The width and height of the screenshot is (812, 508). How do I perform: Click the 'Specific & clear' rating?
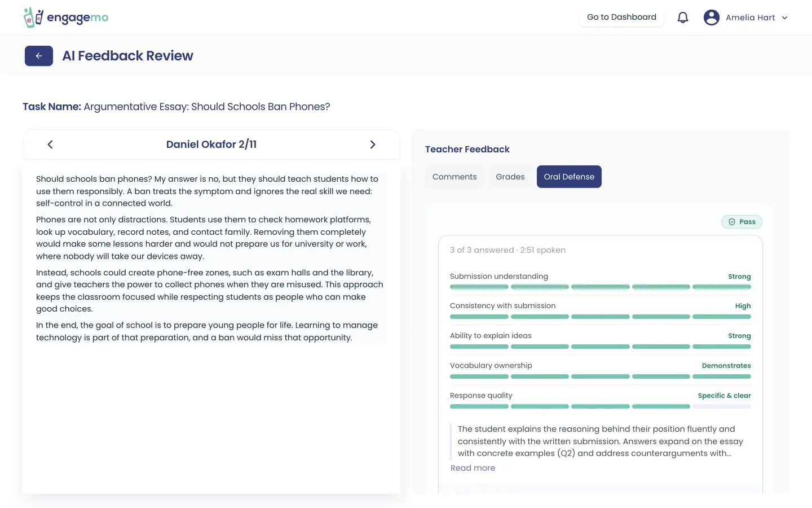pos(724,396)
